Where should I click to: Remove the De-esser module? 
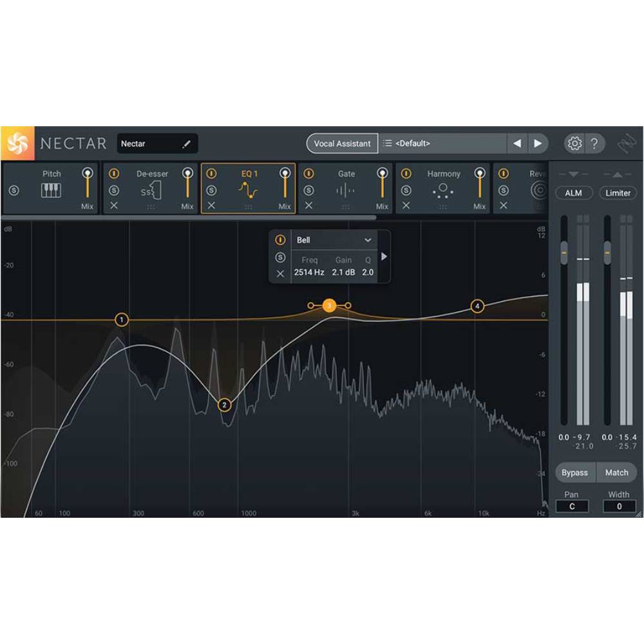114,205
